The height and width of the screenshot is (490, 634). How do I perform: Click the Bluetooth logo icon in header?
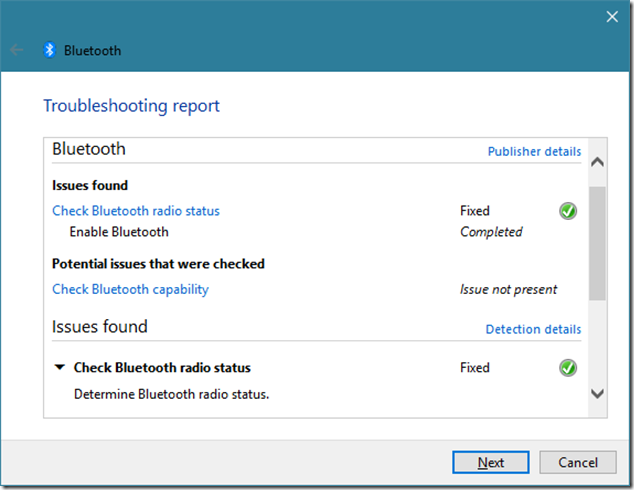coord(49,50)
